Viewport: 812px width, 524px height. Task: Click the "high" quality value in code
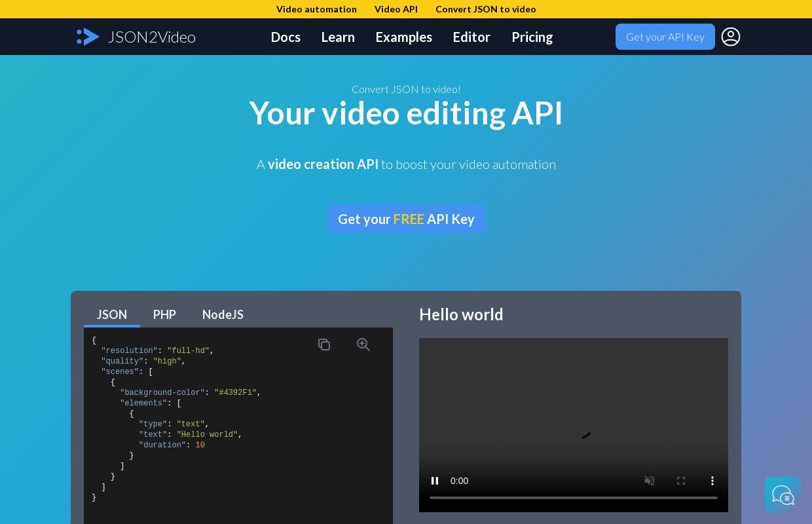(x=167, y=362)
